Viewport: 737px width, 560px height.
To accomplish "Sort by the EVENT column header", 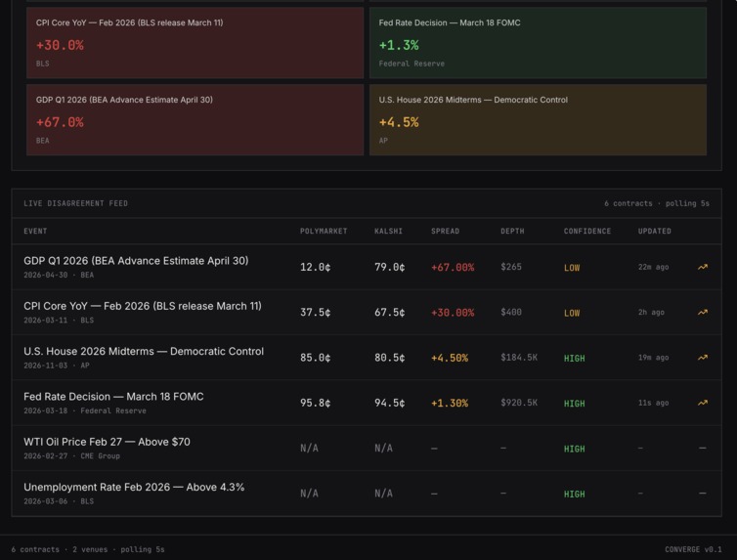I will click(x=35, y=232).
